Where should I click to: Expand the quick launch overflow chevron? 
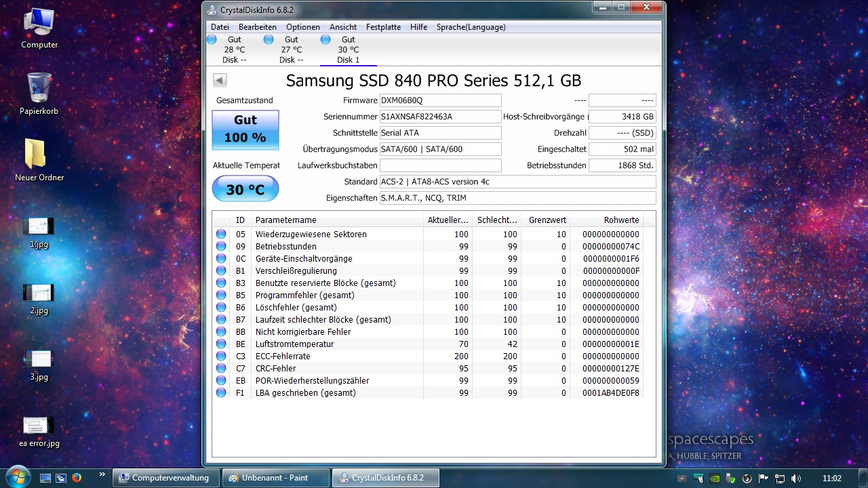102,474
